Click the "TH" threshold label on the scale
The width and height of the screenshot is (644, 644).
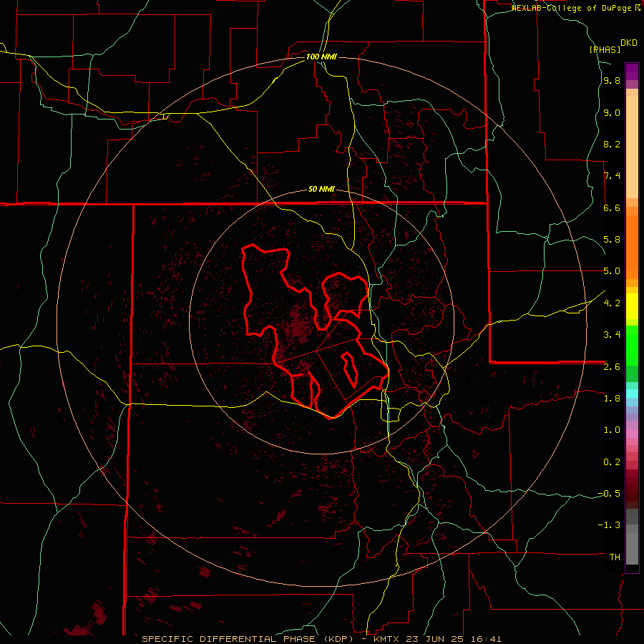point(615,557)
